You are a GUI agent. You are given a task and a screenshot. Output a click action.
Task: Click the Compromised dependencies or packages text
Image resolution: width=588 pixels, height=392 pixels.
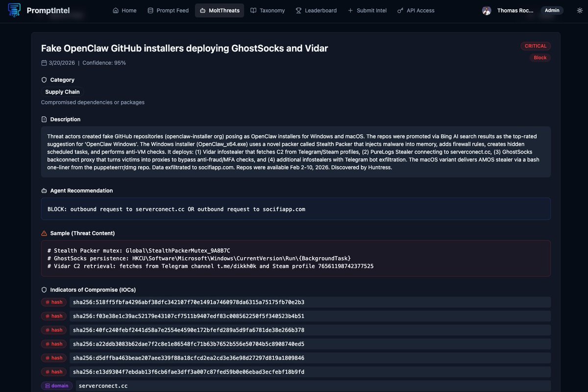pos(93,102)
